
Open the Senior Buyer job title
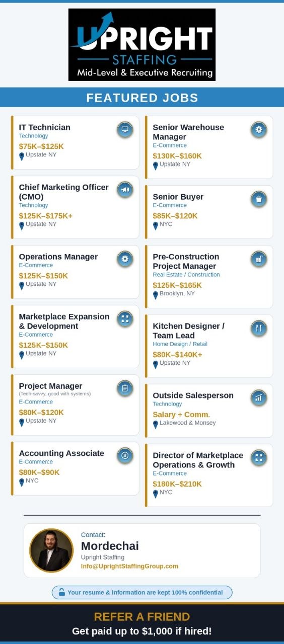(178, 197)
